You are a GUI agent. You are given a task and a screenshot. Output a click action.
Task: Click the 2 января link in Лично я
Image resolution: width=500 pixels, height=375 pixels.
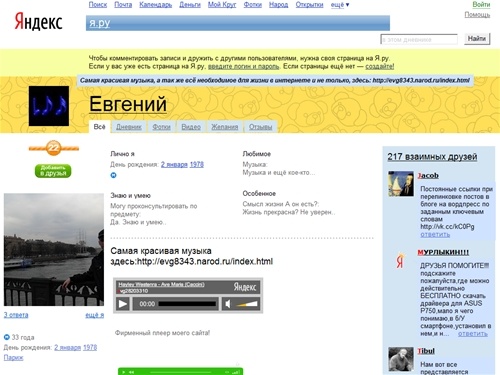click(x=174, y=164)
